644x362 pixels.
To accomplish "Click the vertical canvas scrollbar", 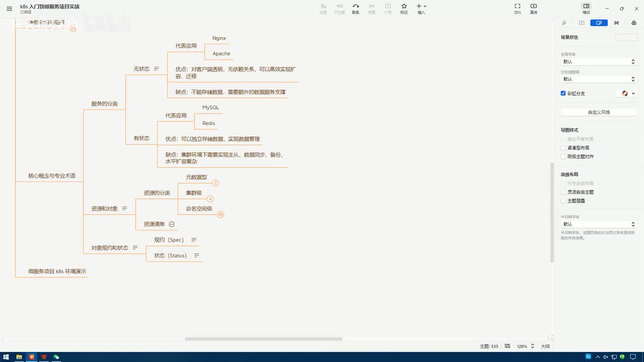I will [x=552, y=213].
